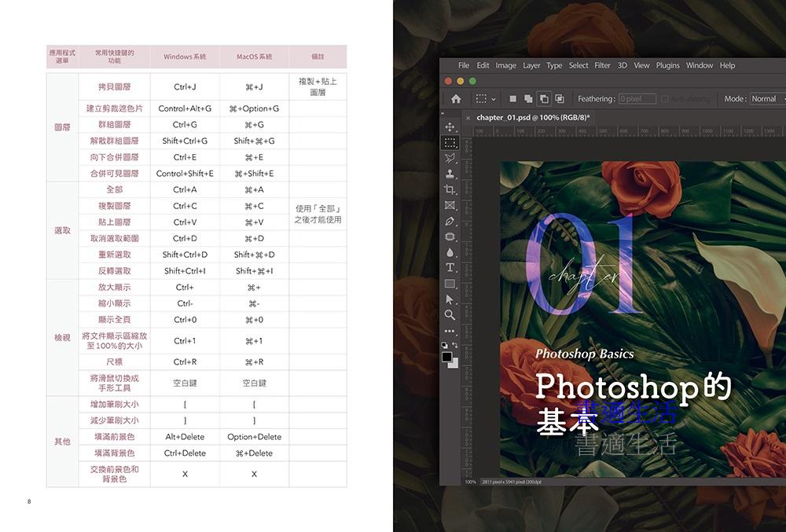Toggle the Anti-aliasing checkbox
The height and width of the screenshot is (532, 786).
(665, 99)
